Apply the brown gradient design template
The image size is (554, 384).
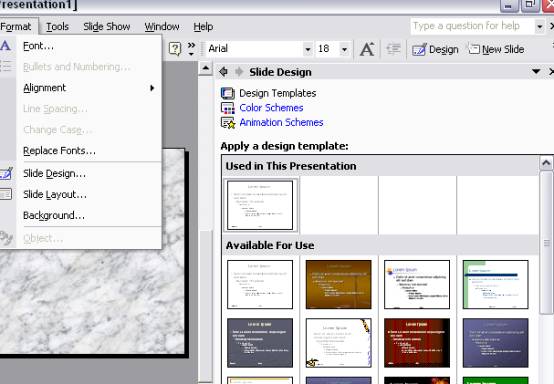[338, 284]
